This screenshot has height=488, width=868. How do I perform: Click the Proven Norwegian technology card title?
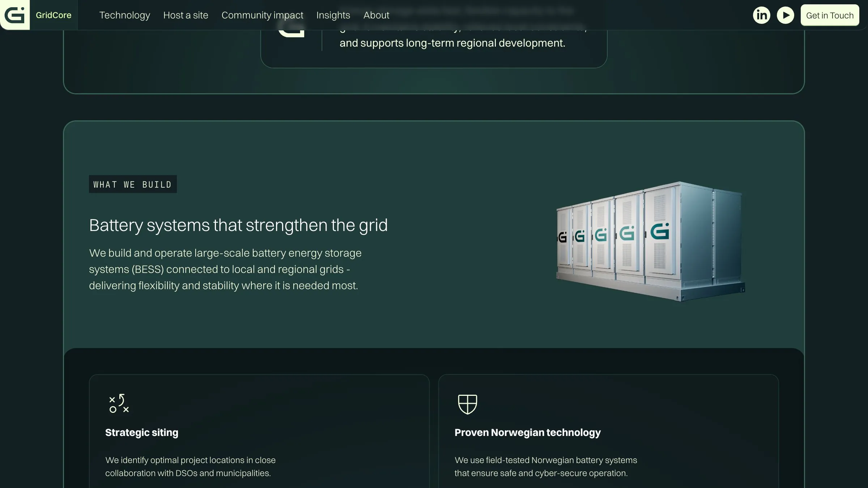pyautogui.click(x=527, y=432)
